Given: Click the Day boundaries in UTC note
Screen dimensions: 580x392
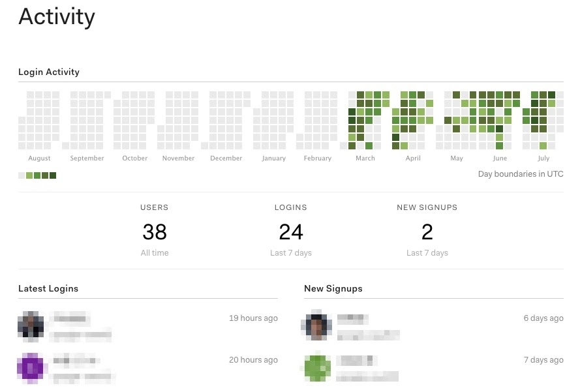Looking at the screenshot, I should click(521, 173).
